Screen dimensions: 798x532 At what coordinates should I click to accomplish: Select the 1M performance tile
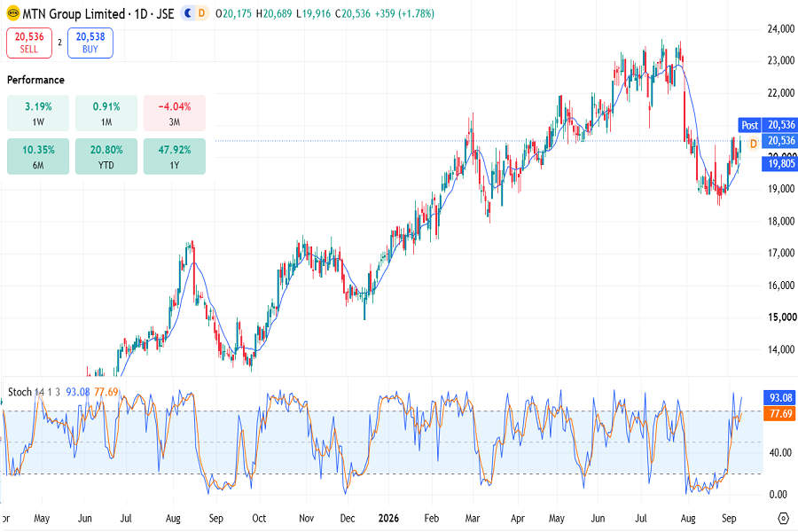[106, 113]
